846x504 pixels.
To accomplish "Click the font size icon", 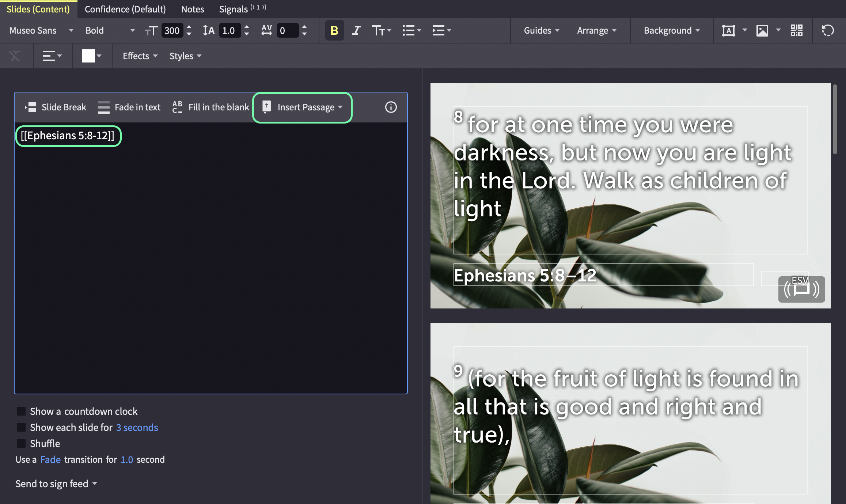I will coord(151,30).
